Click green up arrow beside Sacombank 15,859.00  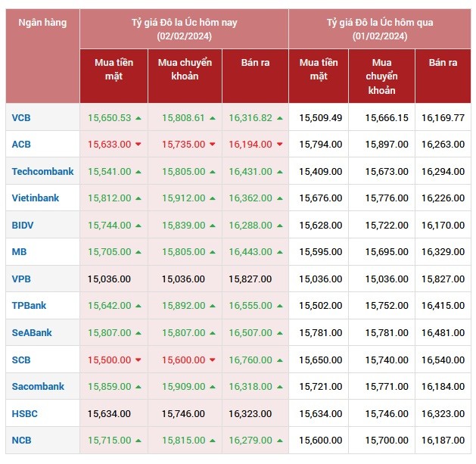pos(138,387)
